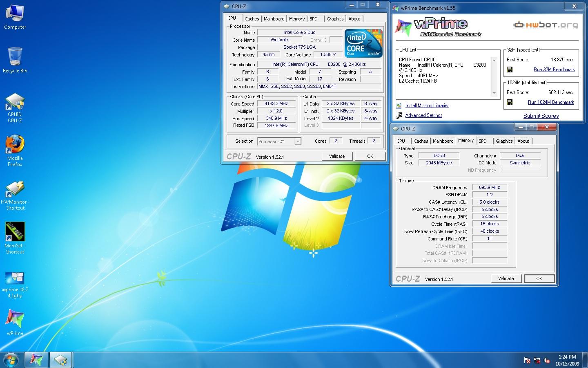Click the DRAM Frequency value 693.9 MHz
The image size is (588, 368).
coord(490,188)
